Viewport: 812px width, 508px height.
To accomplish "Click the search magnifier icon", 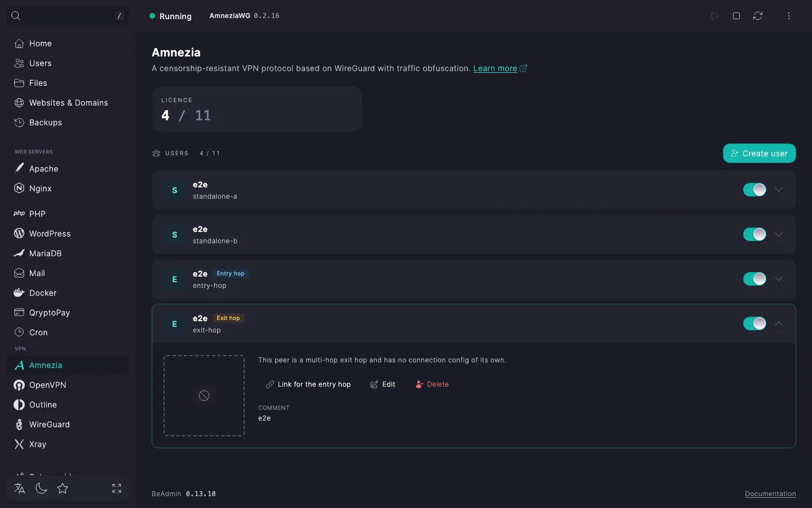I will coord(16,16).
